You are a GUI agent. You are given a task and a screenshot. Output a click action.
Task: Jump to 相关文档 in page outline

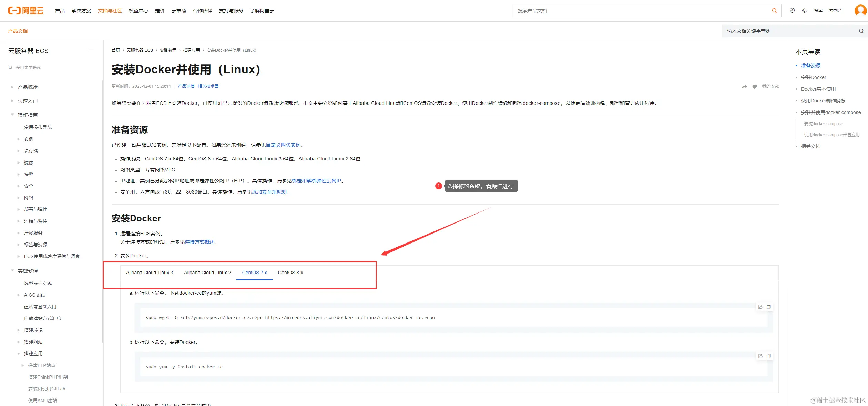tap(811, 146)
